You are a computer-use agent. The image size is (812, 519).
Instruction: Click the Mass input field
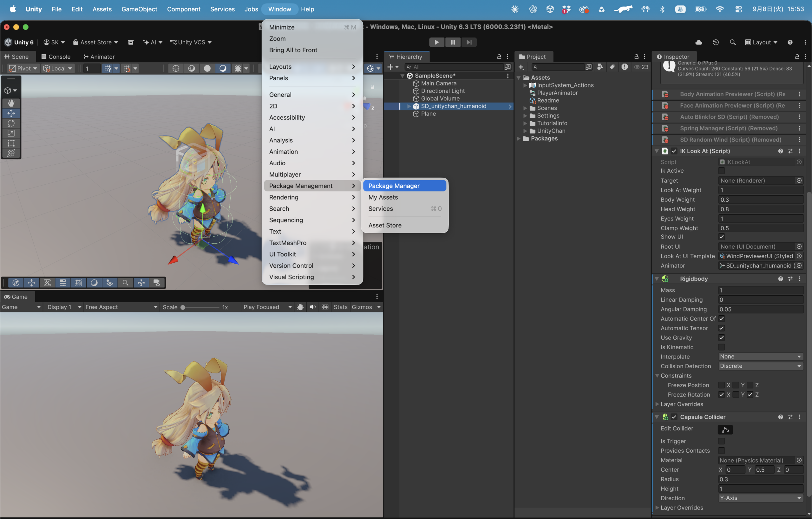point(760,290)
